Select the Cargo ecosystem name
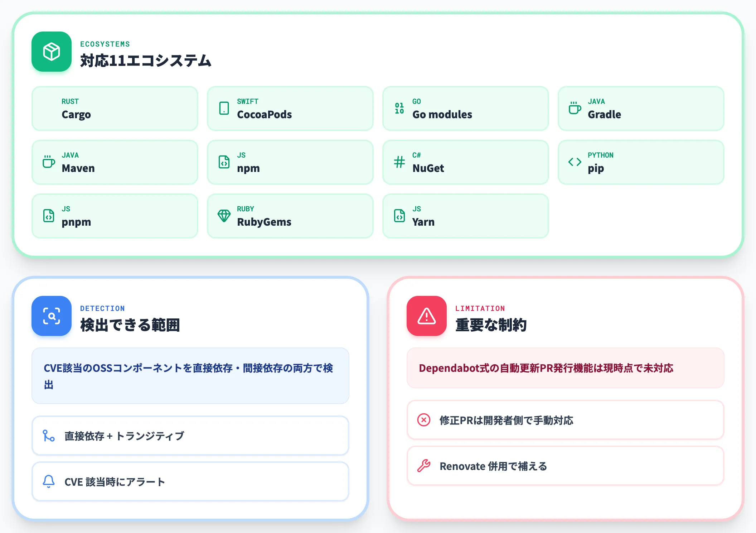 click(76, 115)
